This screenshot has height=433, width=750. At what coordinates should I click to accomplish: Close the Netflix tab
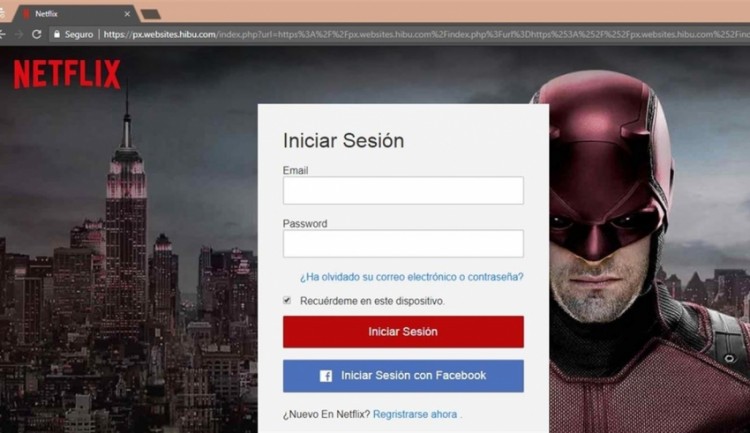[127, 14]
